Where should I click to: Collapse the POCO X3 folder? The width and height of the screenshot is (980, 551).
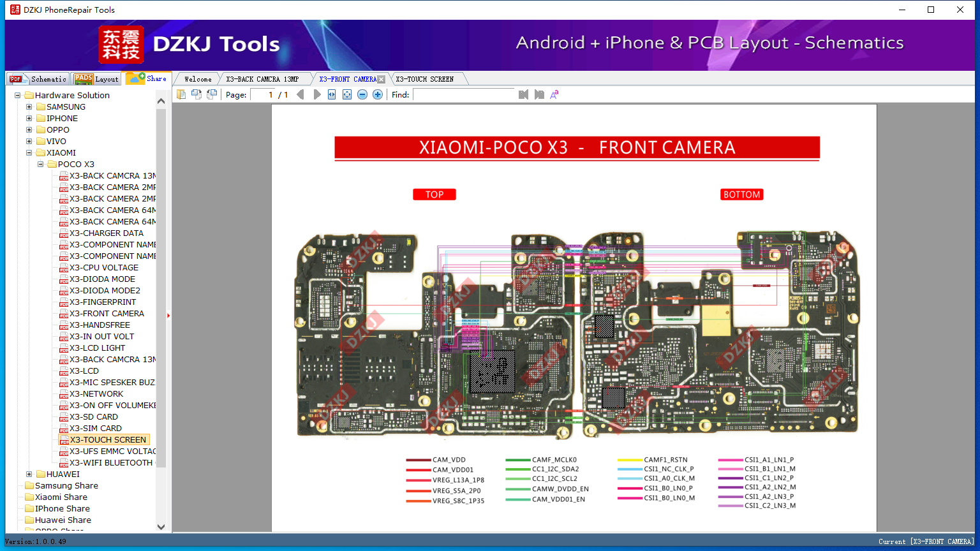click(x=41, y=165)
